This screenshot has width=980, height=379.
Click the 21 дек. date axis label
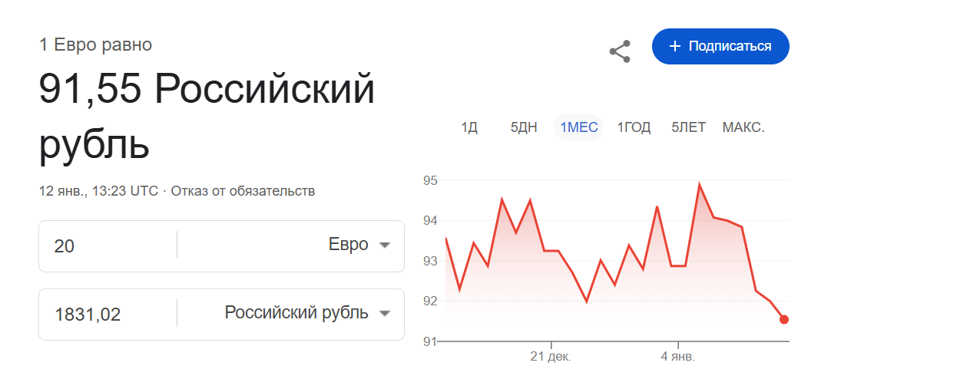click(x=551, y=357)
